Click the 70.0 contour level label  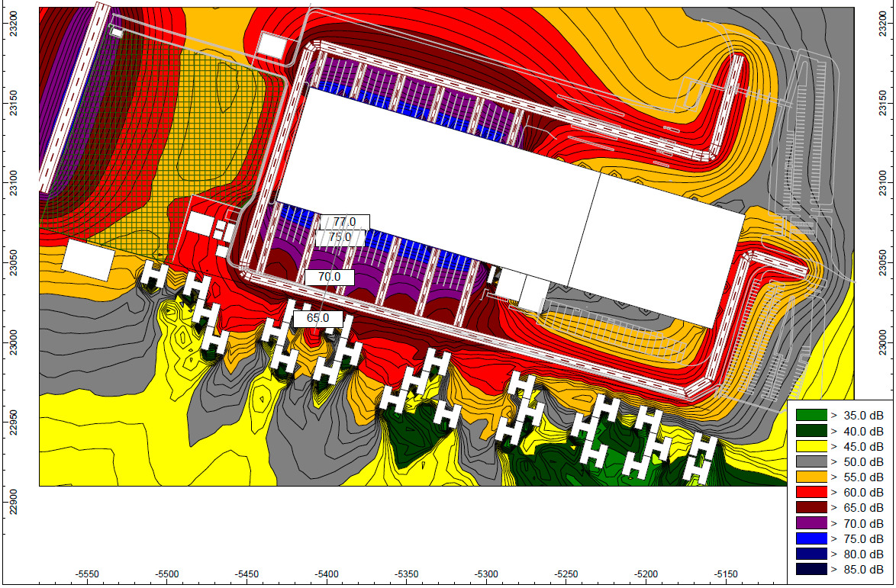329,277
